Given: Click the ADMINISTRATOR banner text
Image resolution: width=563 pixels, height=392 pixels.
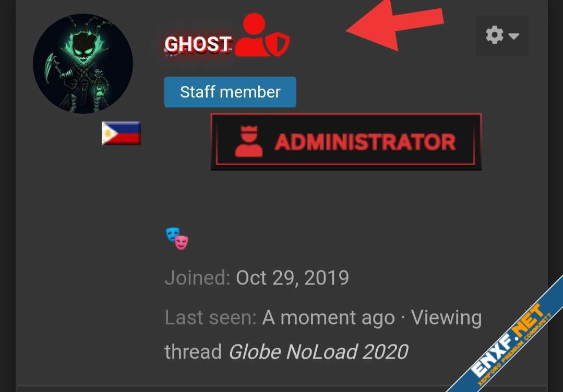Looking at the screenshot, I should pyautogui.click(x=365, y=142).
